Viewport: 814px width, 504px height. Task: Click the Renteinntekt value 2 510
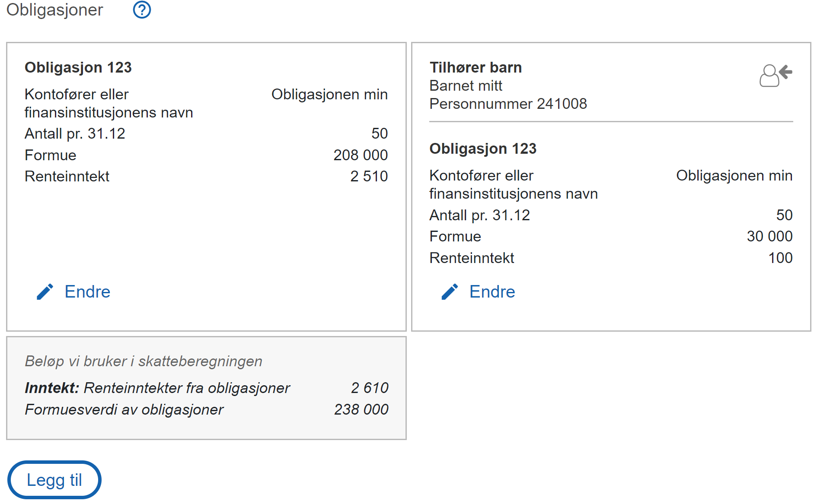(x=369, y=176)
